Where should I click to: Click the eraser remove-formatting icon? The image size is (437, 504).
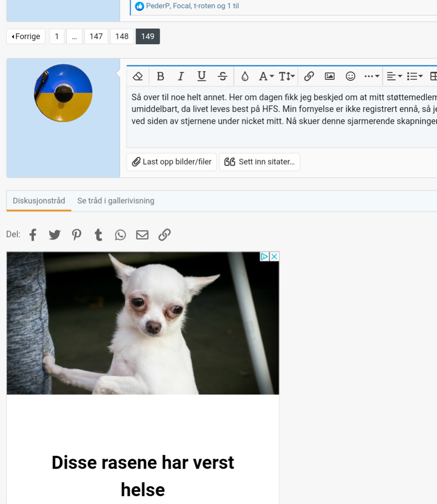coord(138,76)
